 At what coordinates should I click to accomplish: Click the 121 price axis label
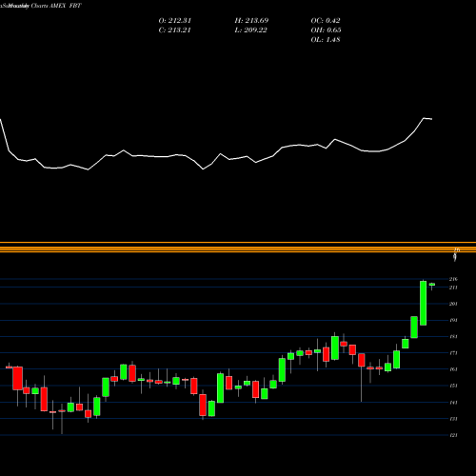[x=453, y=435]
